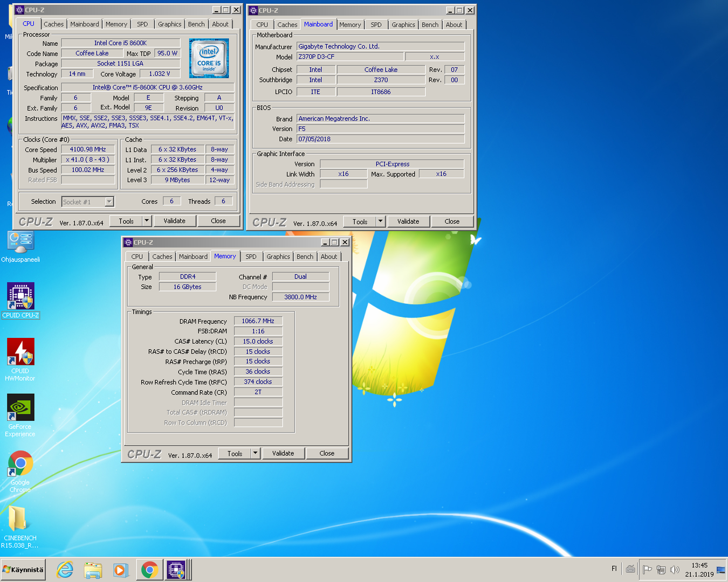
Task: Open SPD tab in CPU window
Action: 142,24
